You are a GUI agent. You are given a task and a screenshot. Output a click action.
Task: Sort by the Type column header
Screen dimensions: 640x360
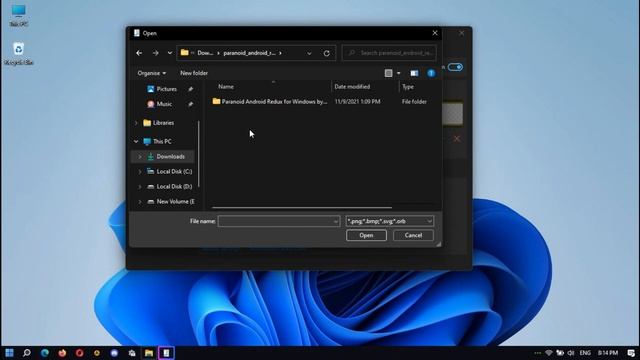(x=408, y=87)
